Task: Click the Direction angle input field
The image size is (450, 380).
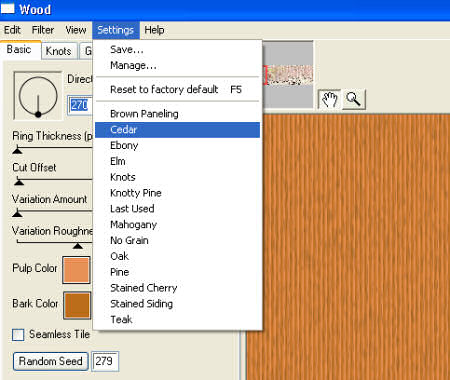Action: (x=80, y=105)
